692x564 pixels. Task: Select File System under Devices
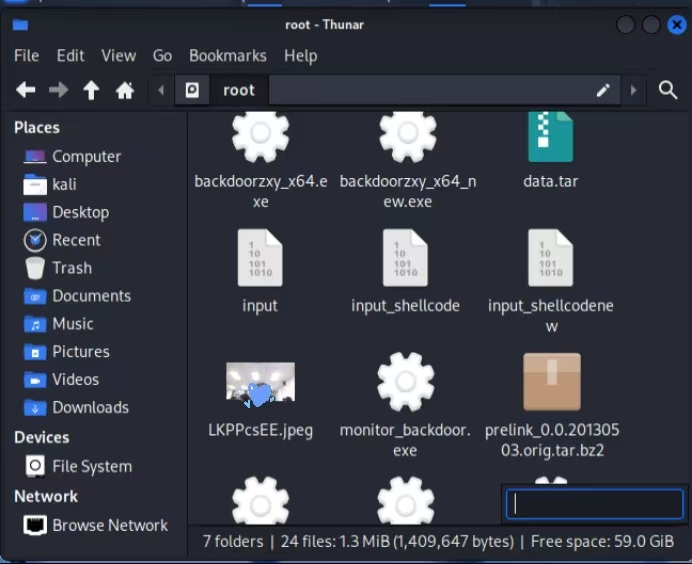(x=78, y=466)
